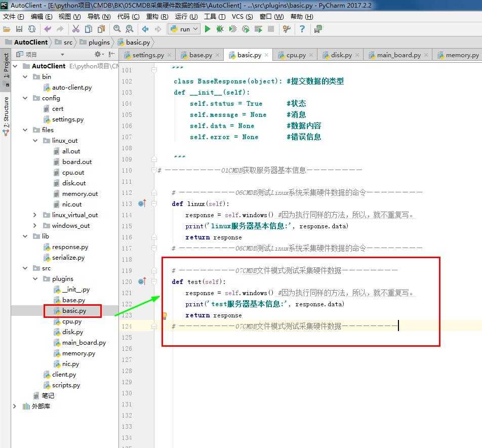Navigate forward with the right arrow
The image size is (482, 448).
(158, 29)
